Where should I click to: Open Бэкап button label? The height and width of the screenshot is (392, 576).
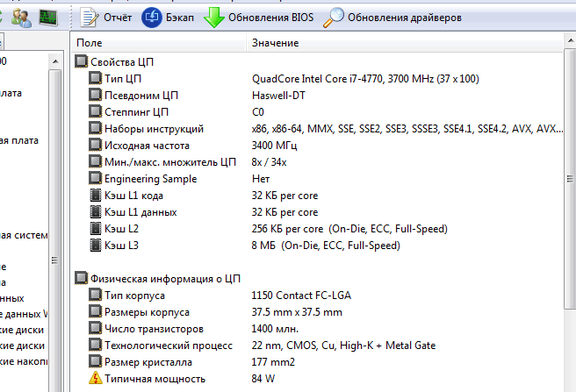180,18
